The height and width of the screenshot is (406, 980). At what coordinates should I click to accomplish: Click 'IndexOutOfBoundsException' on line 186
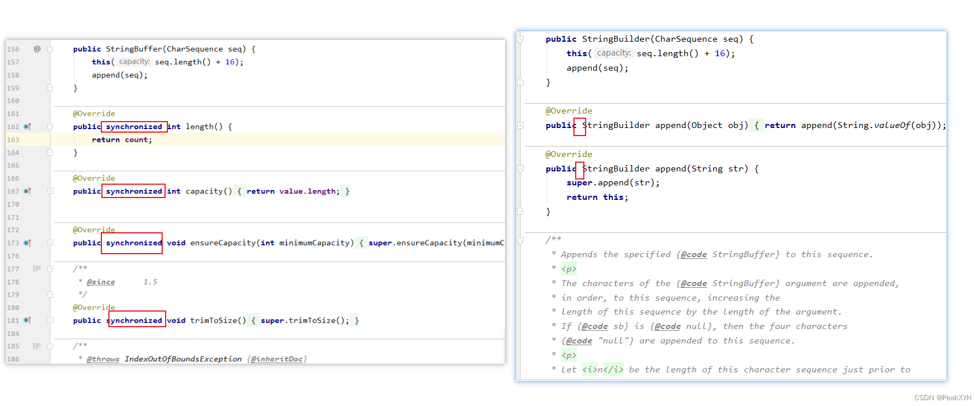pyautogui.click(x=183, y=359)
